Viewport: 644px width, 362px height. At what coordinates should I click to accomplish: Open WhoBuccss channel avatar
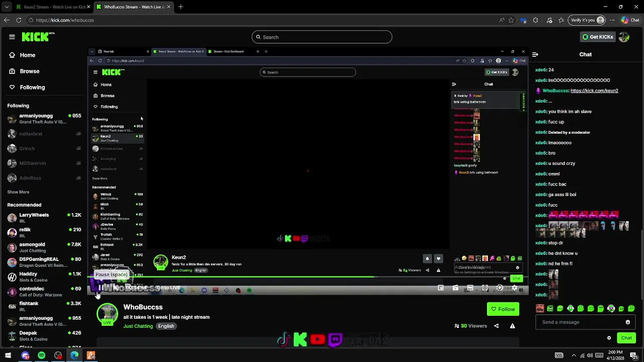point(107,313)
